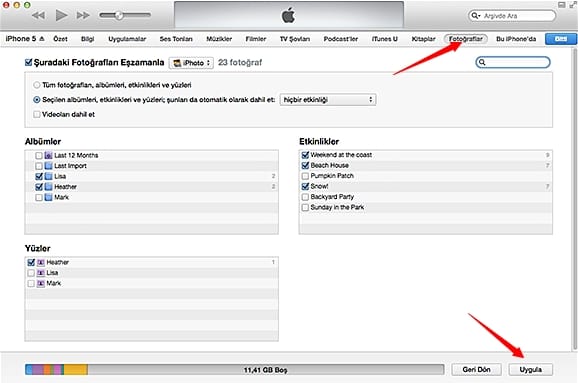Viewport: 578px width, 383px height.
Task: Uncheck the Heather album checkbox
Action: pos(39,187)
